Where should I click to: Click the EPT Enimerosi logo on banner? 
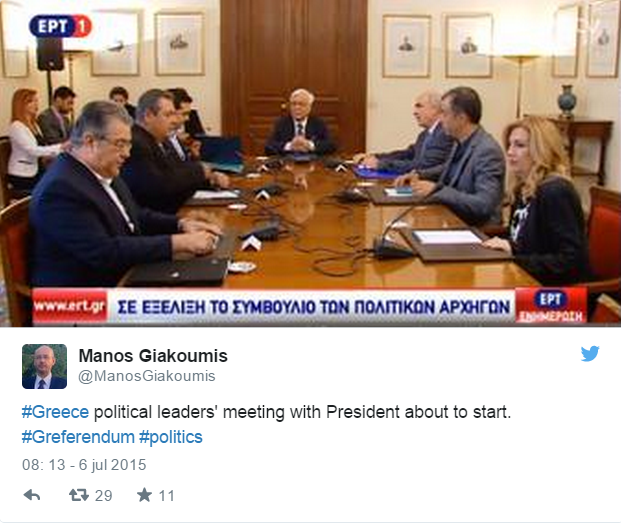click(x=551, y=306)
